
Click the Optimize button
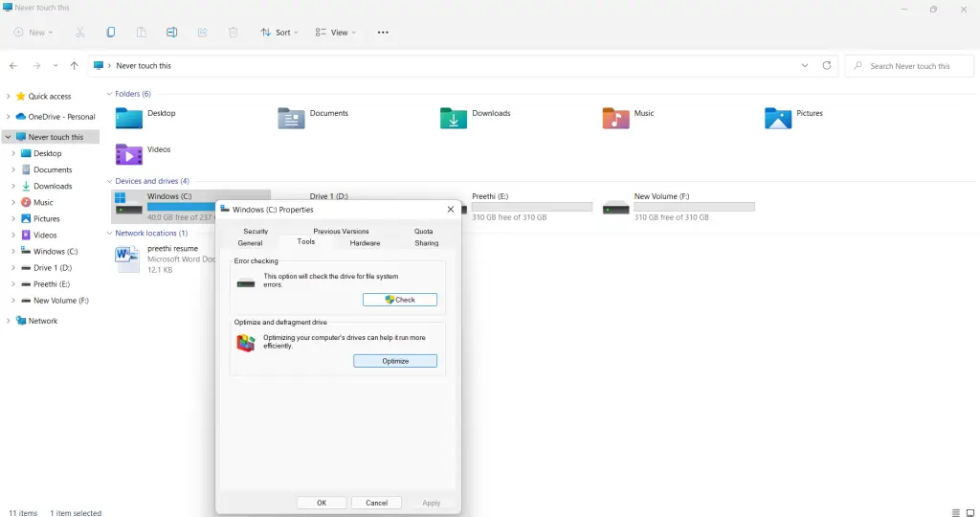pos(395,361)
